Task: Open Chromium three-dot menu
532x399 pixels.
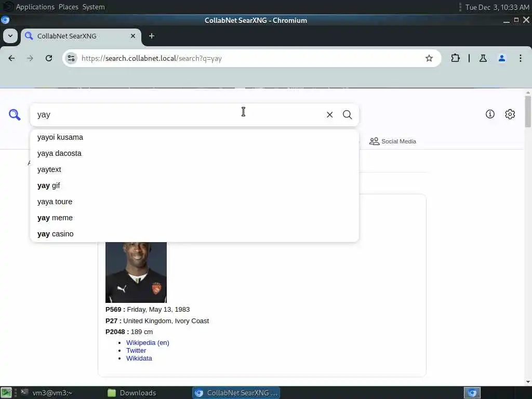Action: 521,58
